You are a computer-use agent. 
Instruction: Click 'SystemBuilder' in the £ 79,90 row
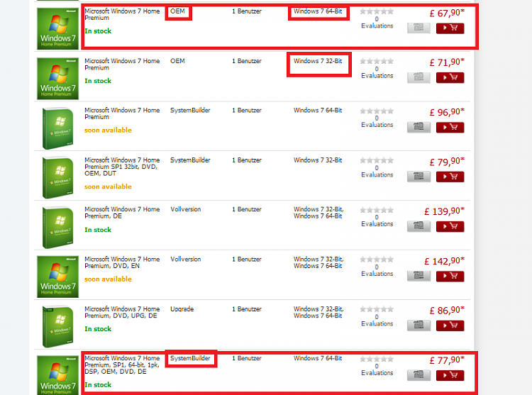click(190, 160)
